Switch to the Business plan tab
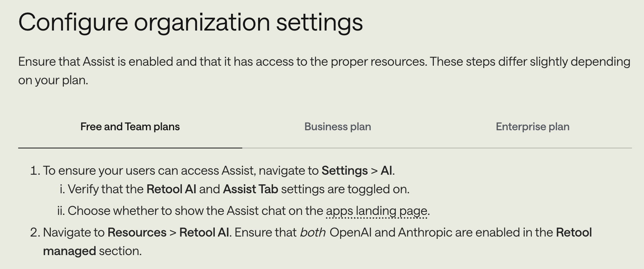 coord(337,127)
